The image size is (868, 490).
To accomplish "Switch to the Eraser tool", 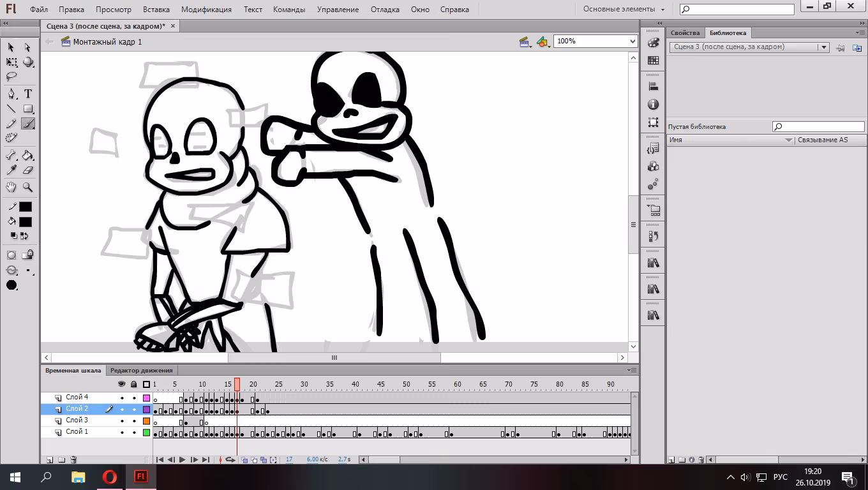I will (x=27, y=170).
